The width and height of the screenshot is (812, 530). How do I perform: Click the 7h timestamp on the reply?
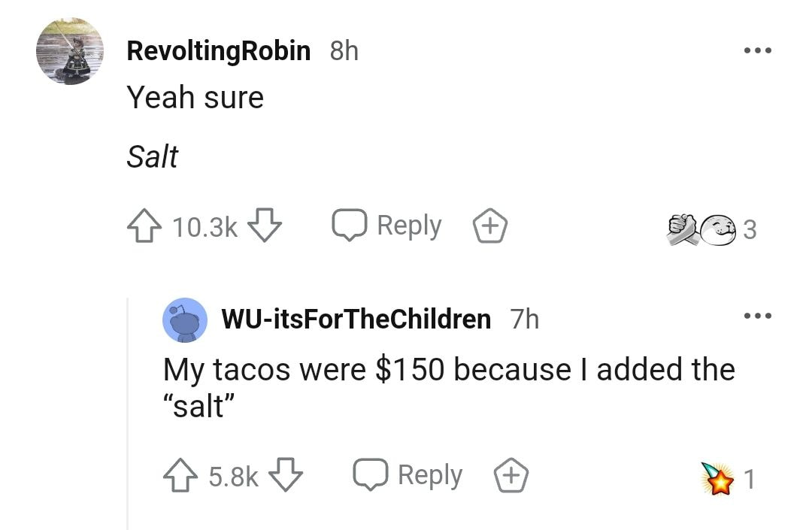[525, 320]
